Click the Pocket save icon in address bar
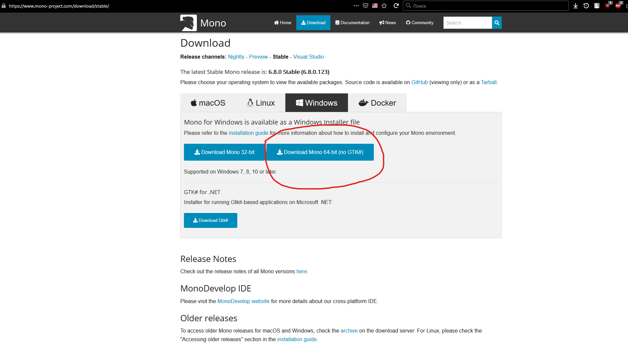The width and height of the screenshot is (628, 364). [366, 6]
